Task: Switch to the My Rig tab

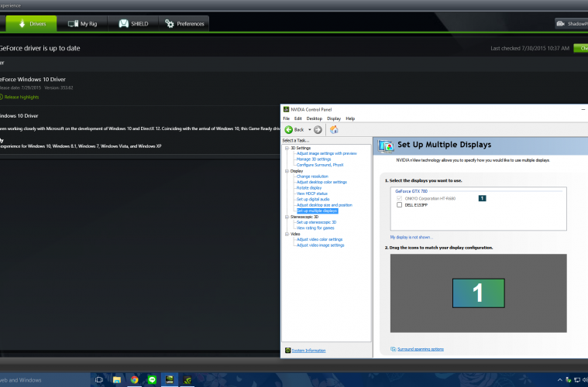Action: coord(82,23)
